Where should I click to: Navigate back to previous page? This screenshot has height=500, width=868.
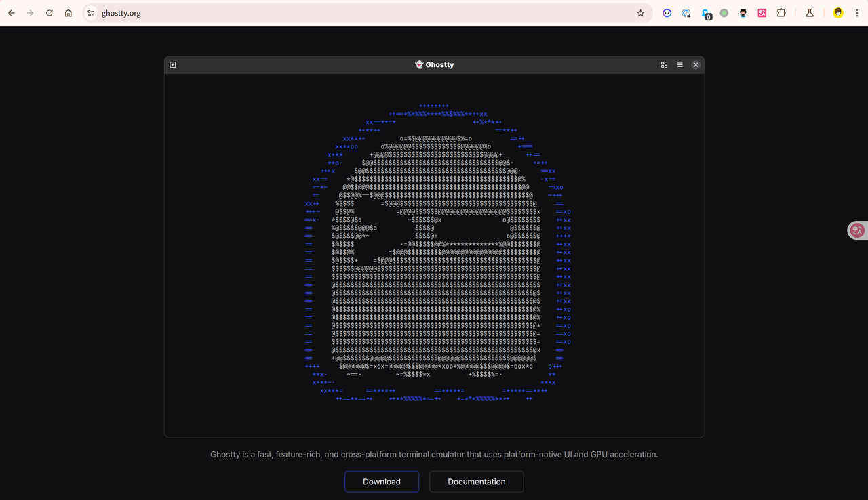click(x=12, y=13)
